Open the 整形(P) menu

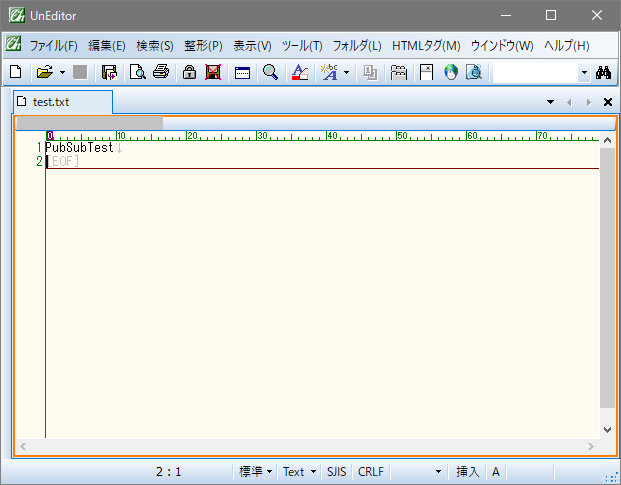(203, 46)
